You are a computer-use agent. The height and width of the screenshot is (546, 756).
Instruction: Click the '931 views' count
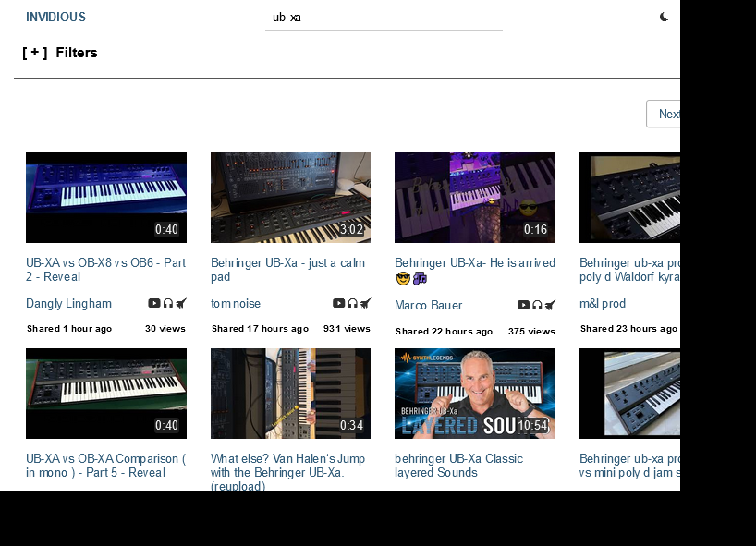347,329
